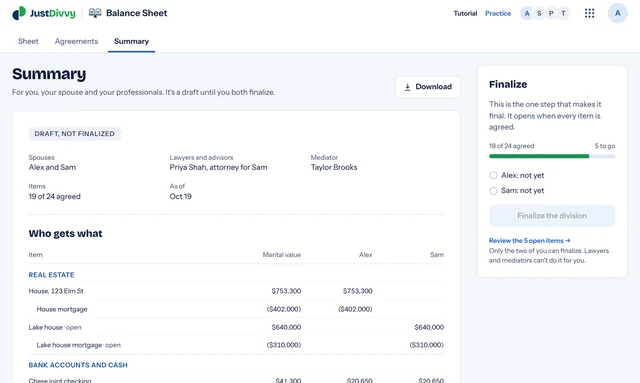Viewport: 640px width, 383px height.
Task: Select participant avatar S in header
Action: (539, 13)
